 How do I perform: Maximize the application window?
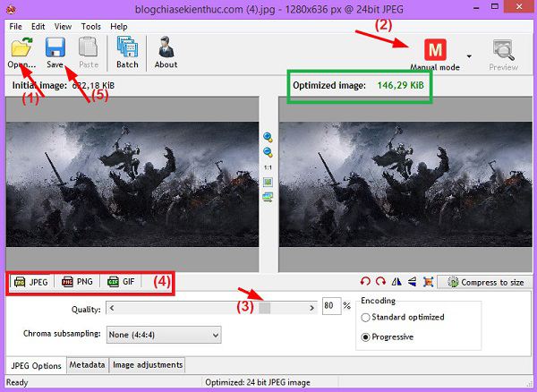[495, 7]
